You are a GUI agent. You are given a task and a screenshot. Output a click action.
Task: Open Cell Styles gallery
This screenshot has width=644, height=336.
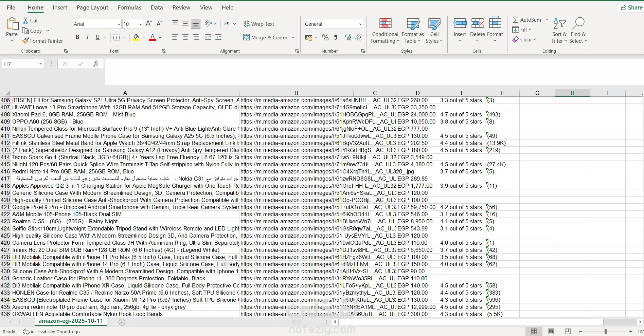coord(434,31)
